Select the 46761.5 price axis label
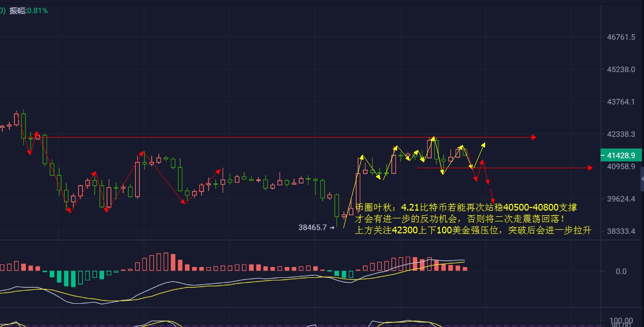 point(621,37)
